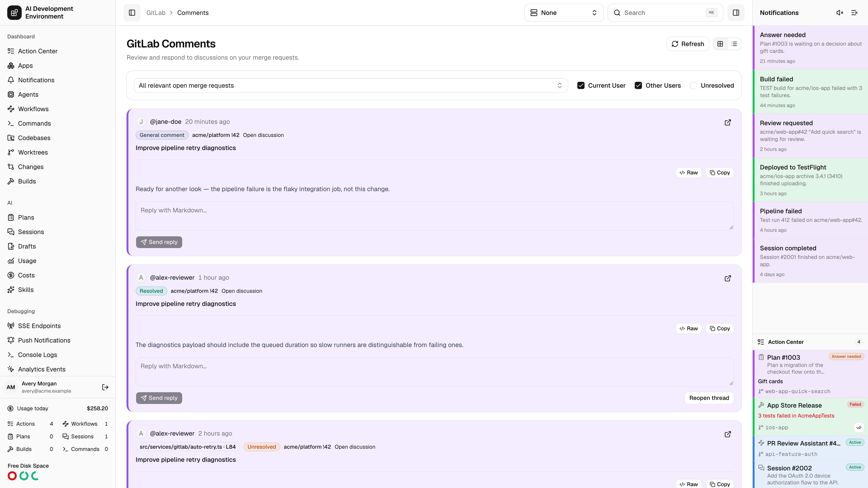
Task: Switch to grid view layout
Action: pyautogui.click(x=720, y=44)
